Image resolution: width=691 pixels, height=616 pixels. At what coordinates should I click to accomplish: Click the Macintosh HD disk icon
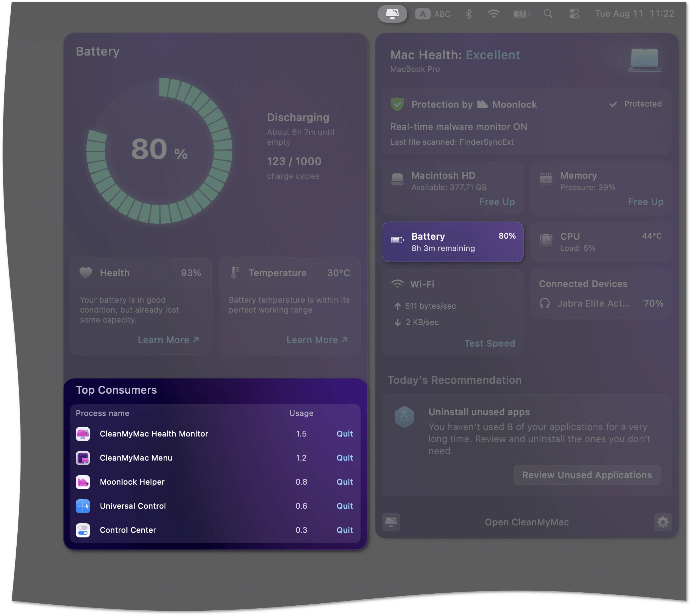tap(397, 179)
